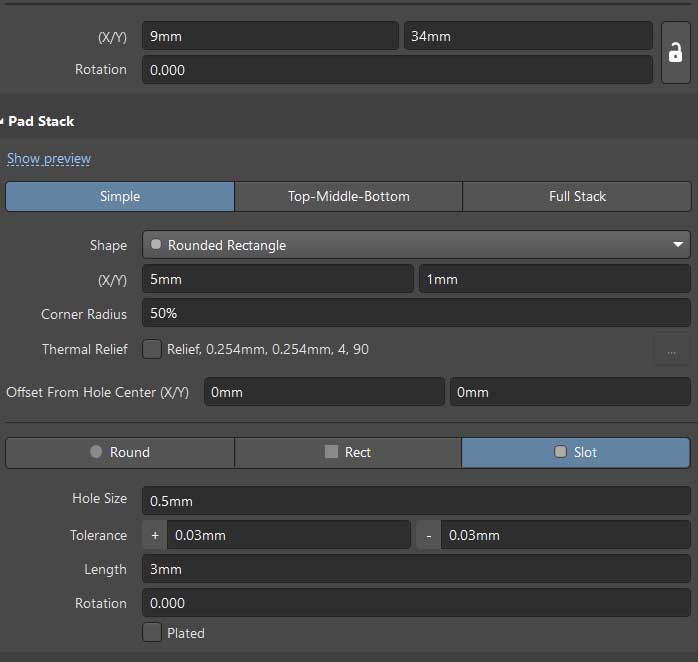Screen dimensions: 698x662
Task: Select Slot hole type
Action: point(576,452)
